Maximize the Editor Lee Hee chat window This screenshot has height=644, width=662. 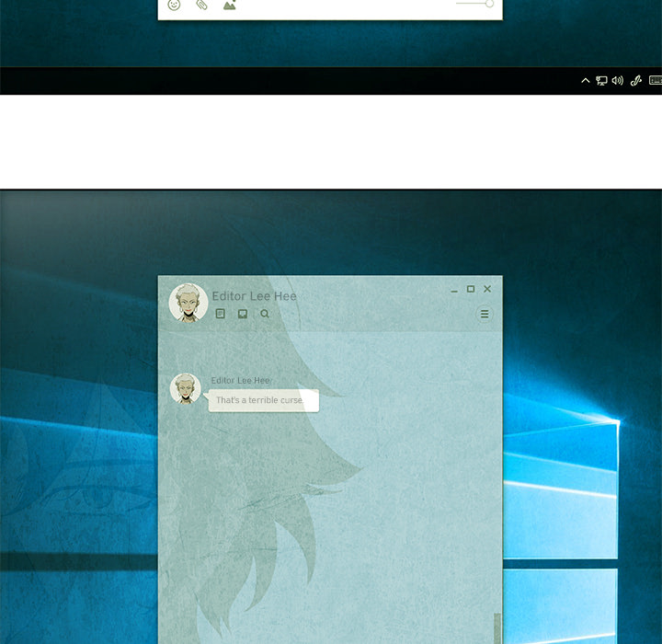471,289
